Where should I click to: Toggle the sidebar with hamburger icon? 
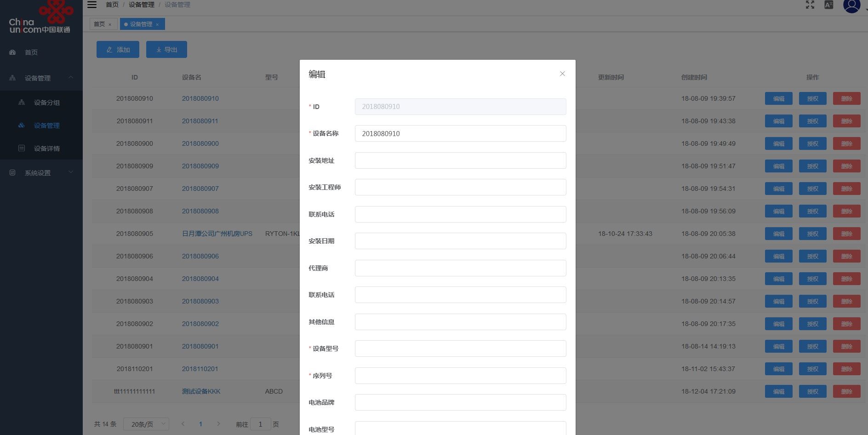pyautogui.click(x=92, y=5)
